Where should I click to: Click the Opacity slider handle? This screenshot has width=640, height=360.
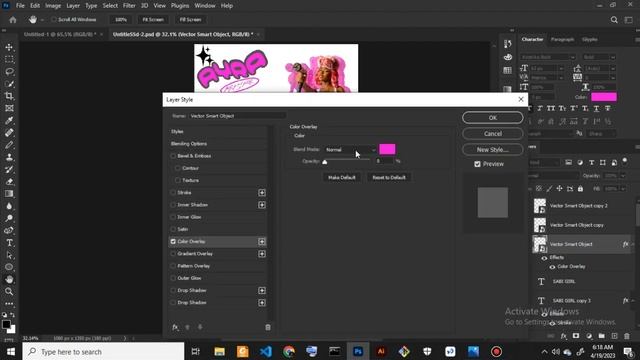pyautogui.click(x=324, y=162)
